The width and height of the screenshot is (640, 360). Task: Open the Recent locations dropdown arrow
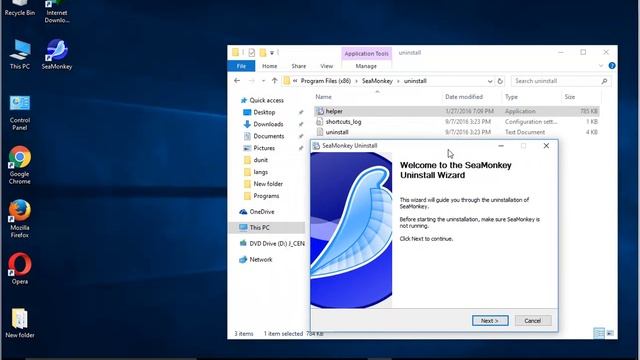tap(263, 81)
